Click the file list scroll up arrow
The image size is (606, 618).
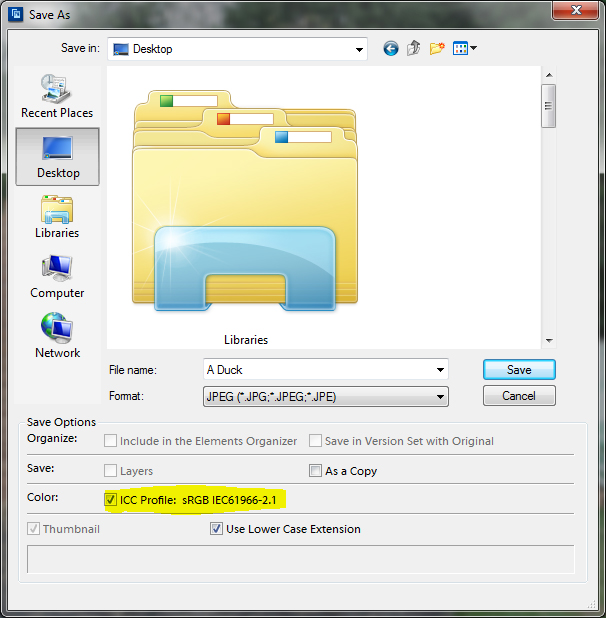coord(549,75)
